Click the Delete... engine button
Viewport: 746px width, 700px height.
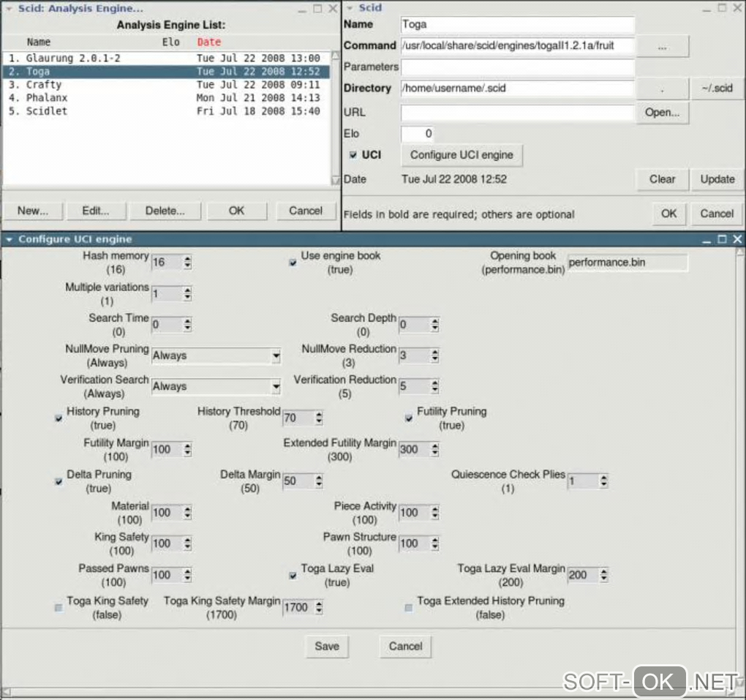[165, 211]
